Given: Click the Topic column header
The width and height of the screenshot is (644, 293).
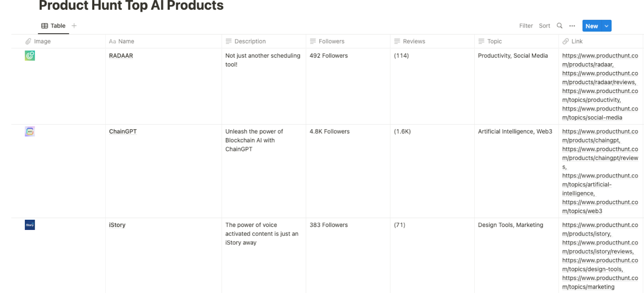Looking at the screenshot, I should coord(516,41).
